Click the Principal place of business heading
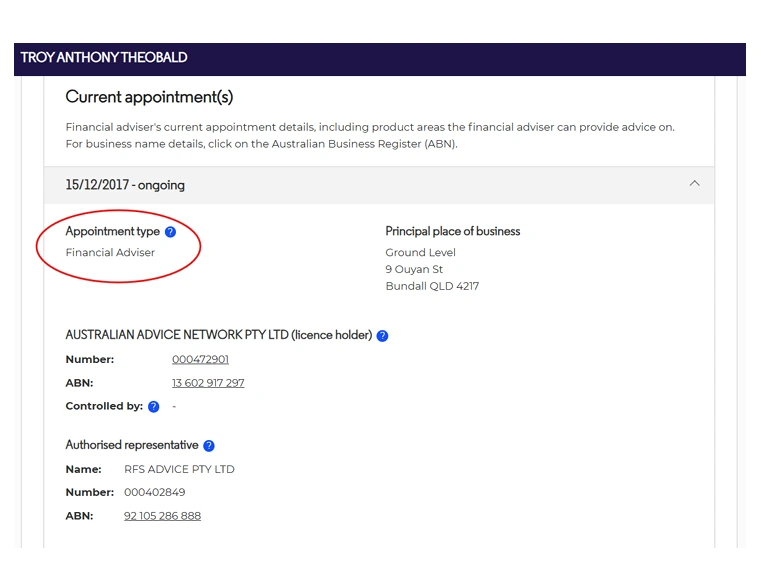Image resolution: width=761 pixels, height=571 pixels. 452,231
